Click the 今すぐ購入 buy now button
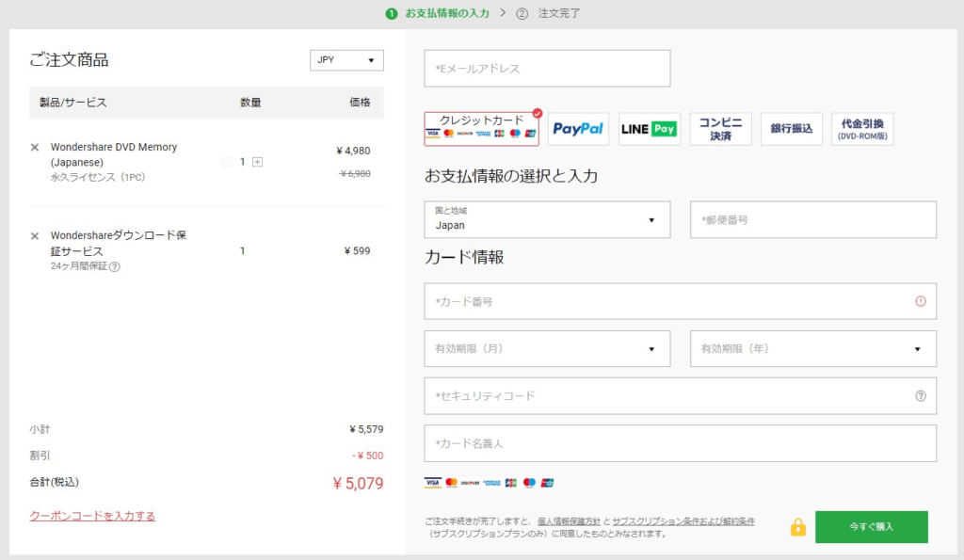 (871, 527)
